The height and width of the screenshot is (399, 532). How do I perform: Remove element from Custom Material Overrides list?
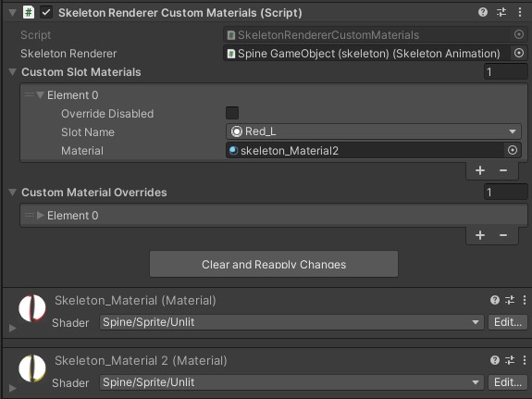(503, 235)
